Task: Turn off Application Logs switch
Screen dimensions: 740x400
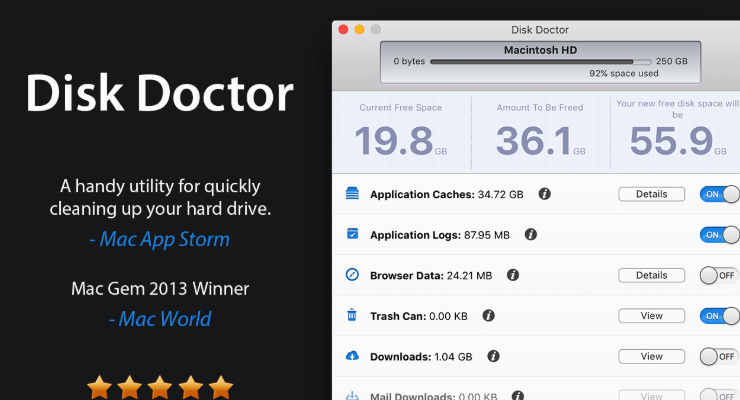Action: pyautogui.click(x=720, y=234)
